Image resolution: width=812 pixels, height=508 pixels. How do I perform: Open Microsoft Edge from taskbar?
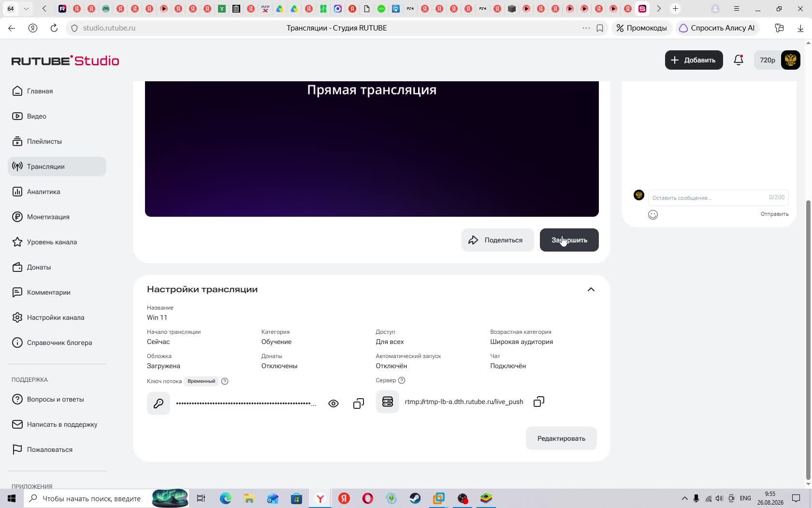pos(226,498)
